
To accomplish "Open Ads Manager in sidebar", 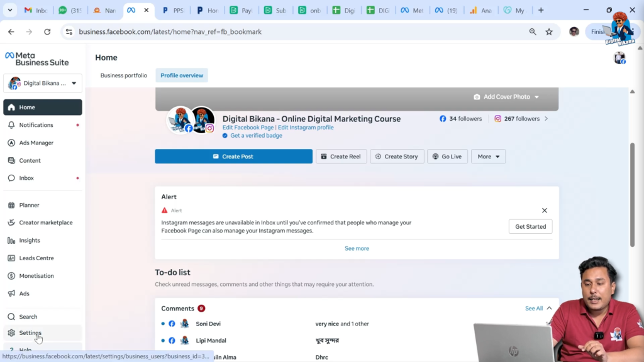I will (43, 143).
